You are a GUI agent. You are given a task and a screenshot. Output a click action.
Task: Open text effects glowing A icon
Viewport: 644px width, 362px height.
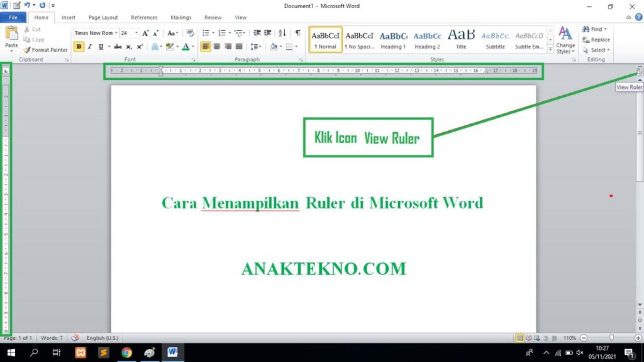[155, 47]
